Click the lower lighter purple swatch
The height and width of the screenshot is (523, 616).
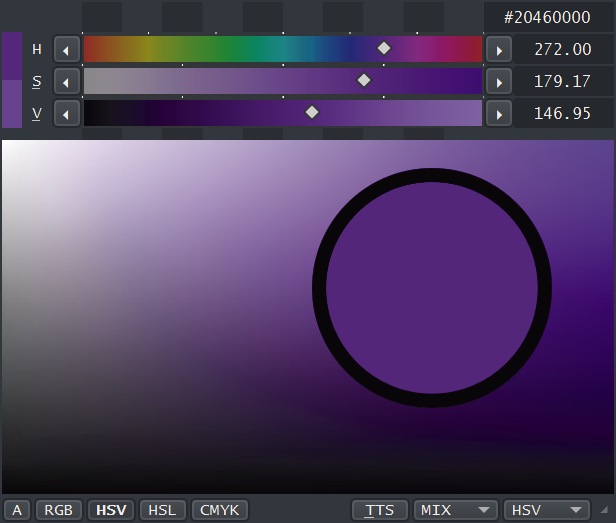[x=12, y=104]
